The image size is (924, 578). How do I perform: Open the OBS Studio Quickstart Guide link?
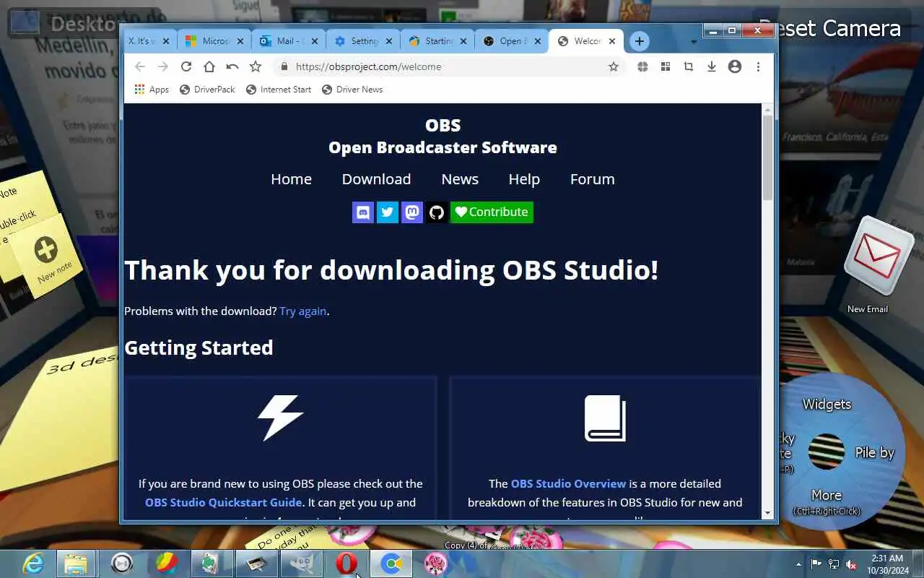(224, 502)
